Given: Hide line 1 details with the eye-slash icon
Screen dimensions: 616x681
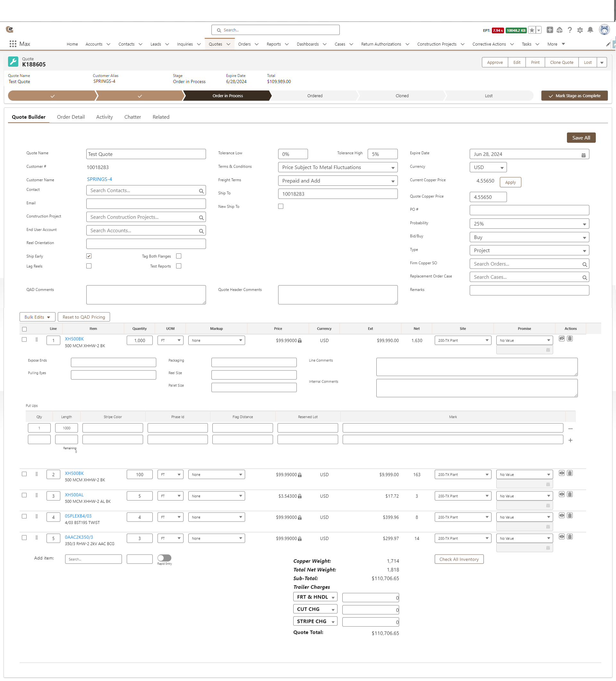Looking at the screenshot, I should point(561,338).
